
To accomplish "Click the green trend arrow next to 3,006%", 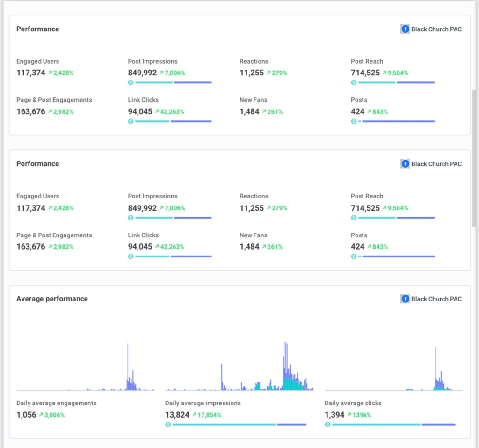I will (x=41, y=415).
